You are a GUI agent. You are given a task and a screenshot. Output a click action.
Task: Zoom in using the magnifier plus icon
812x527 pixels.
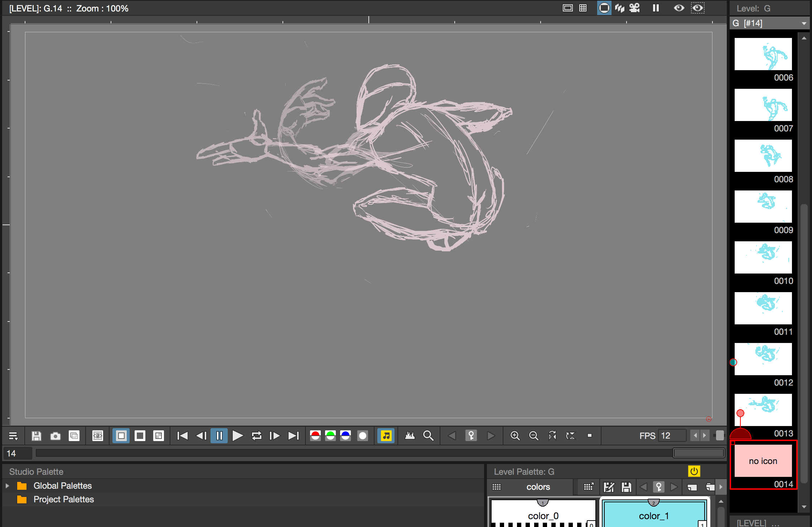[515, 436]
